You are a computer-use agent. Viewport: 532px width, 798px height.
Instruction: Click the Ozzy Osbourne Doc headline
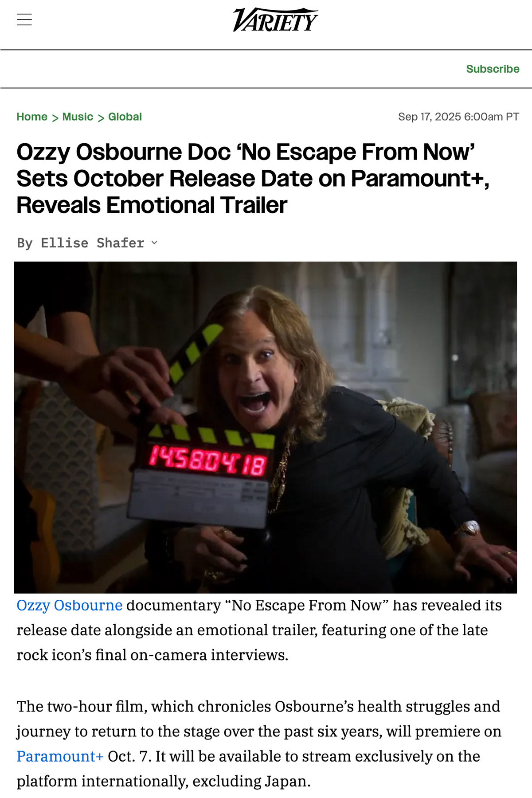point(253,179)
